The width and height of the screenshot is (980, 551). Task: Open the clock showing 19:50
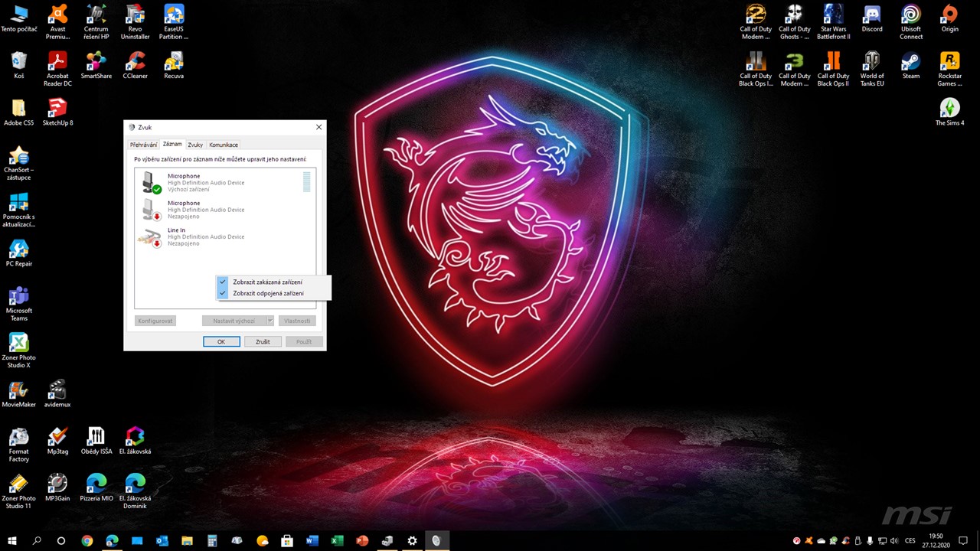coord(936,540)
